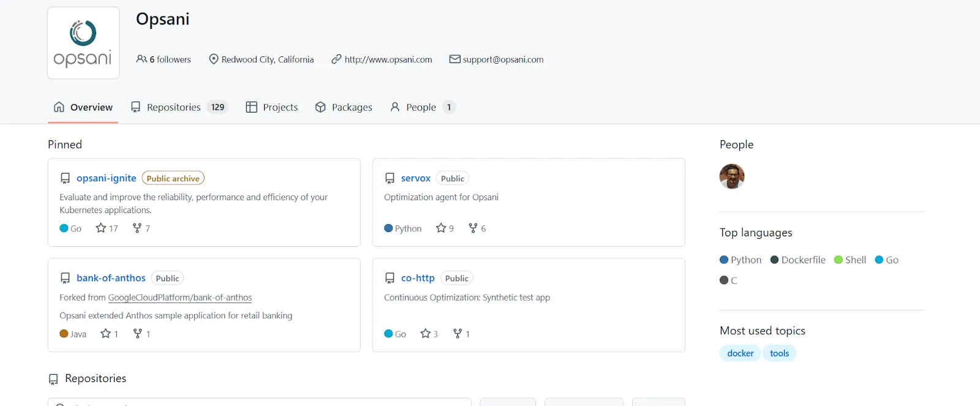Screen dimensions: 980x406
Task: Open the docker topic tag
Action: (741, 353)
